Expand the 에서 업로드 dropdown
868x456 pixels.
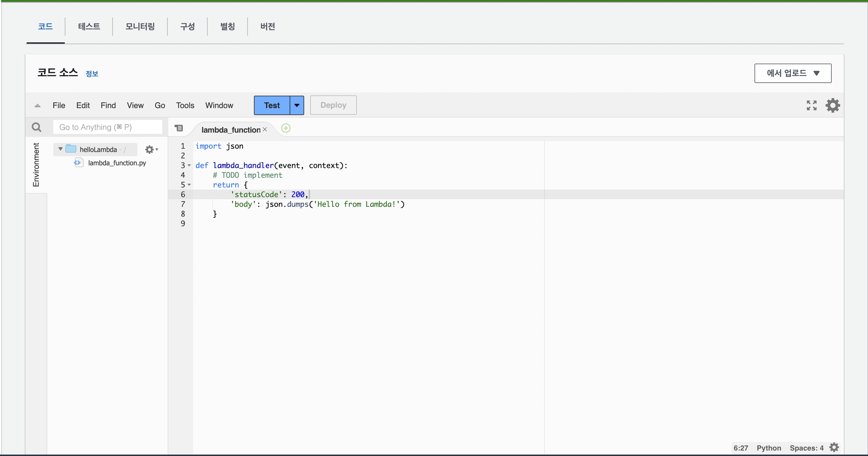pos(793,73)
